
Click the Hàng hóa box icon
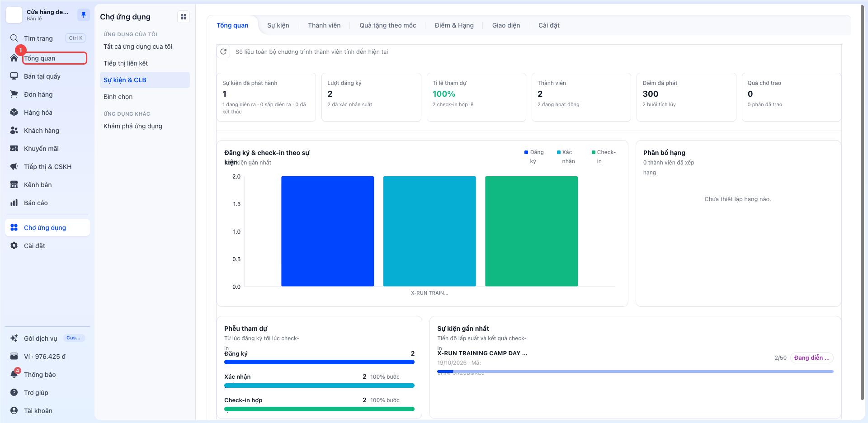coord(14,112)
